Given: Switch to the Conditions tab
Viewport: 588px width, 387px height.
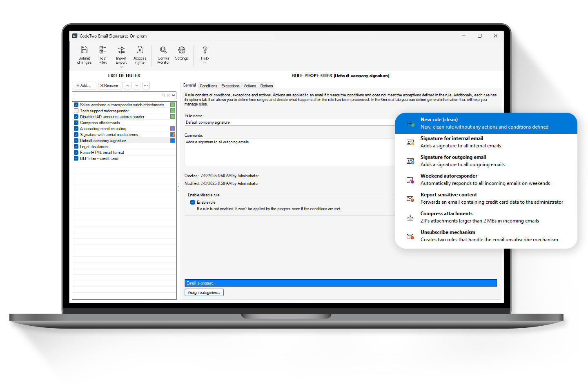Looking at the screenshot, I should 208,86.
